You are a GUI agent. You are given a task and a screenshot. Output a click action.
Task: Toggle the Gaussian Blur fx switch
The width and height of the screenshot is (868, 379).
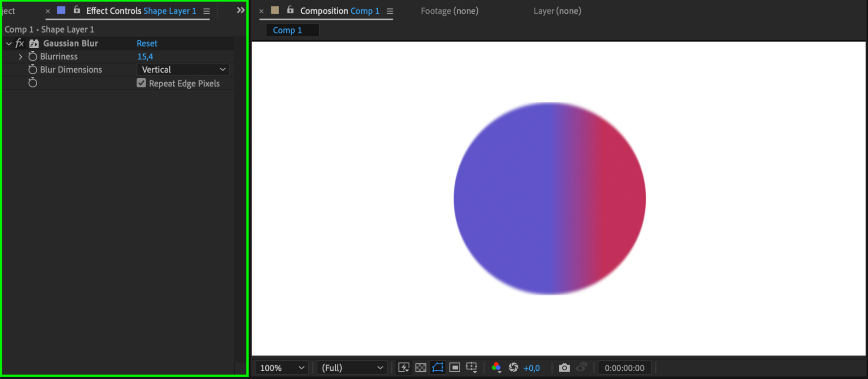click(20, 43)
